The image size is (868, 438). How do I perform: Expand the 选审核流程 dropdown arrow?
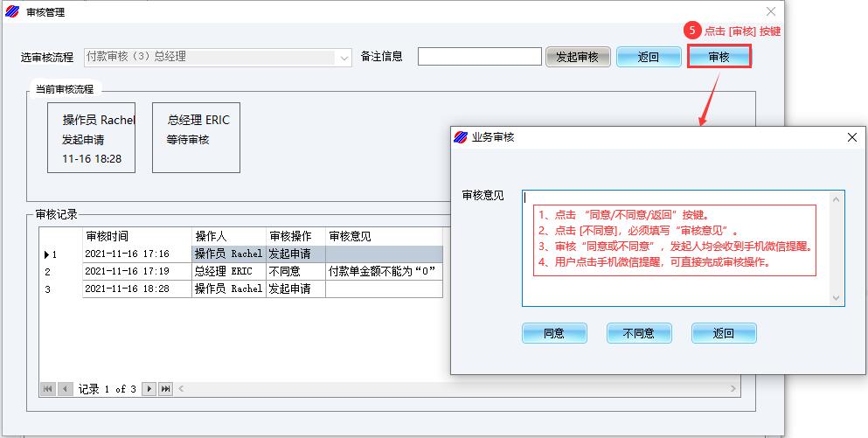pos(344,57)
